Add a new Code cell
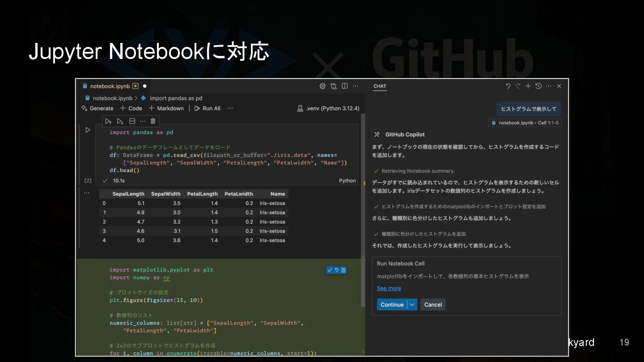This screenshot has height=362, width=644. (x=131, y=108)
